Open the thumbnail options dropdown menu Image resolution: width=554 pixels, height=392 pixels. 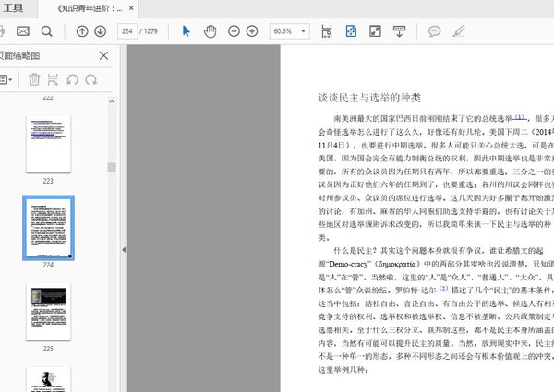[x=6, y=79]
